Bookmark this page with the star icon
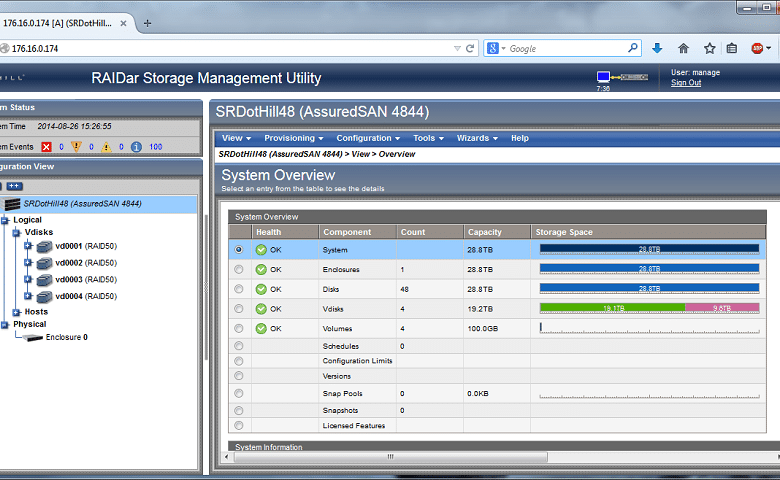 click(709, 48)
